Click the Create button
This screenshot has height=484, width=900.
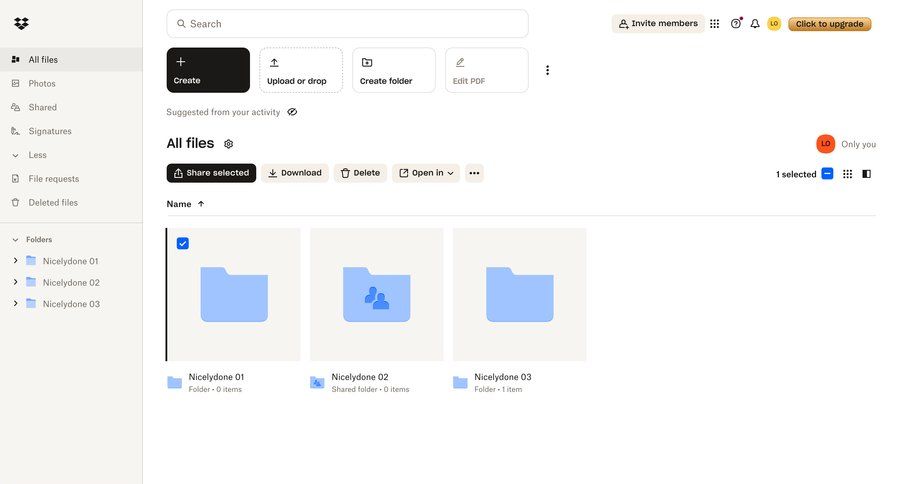click(x=208, y=70)
